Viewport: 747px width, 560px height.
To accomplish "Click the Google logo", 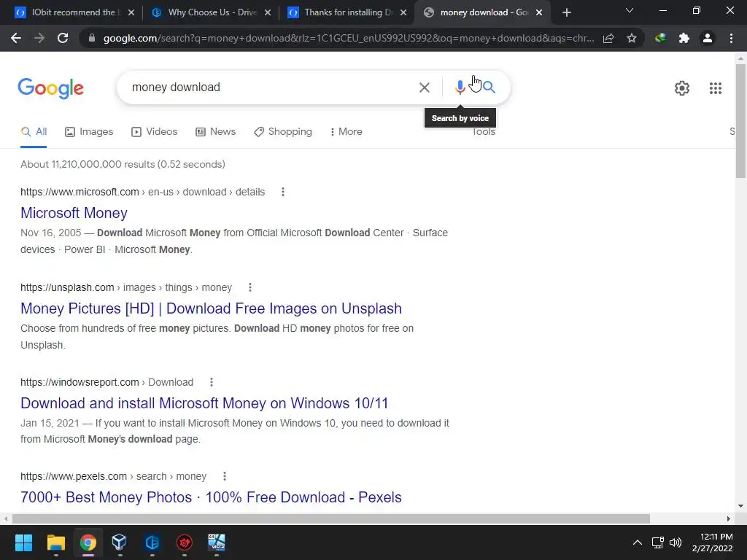I will [51, 88].
